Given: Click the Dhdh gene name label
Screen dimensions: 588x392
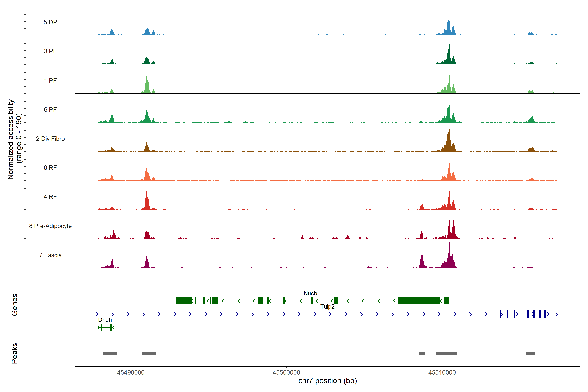Looking at the screenshot, I should 105,320.
